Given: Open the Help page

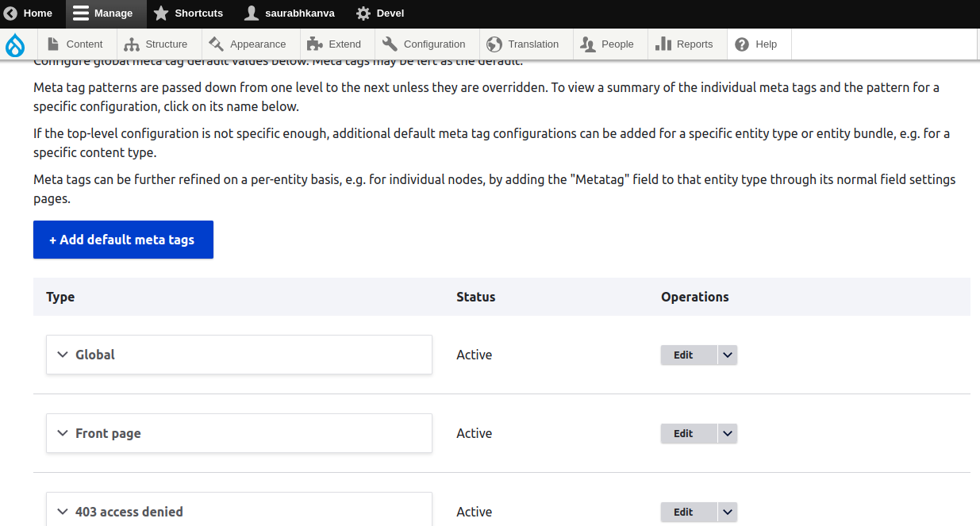Looking at the screenshot, I should [x=757, y=44].
